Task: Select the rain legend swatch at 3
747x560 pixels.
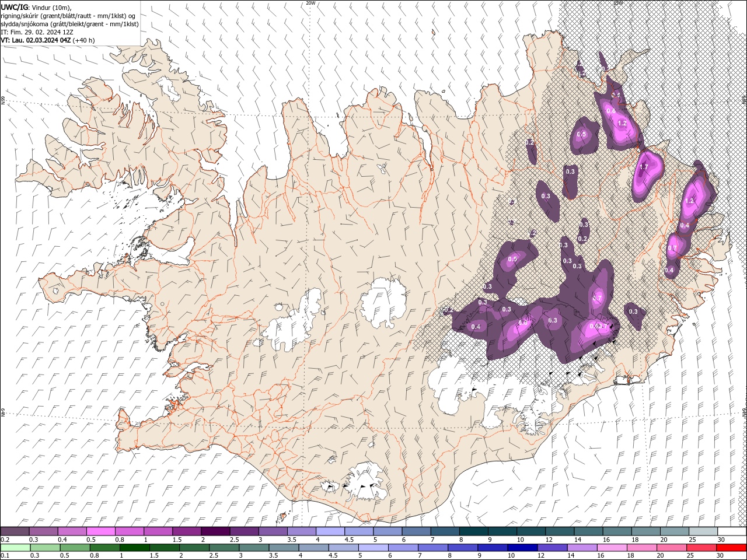Action: pos(253,548)
